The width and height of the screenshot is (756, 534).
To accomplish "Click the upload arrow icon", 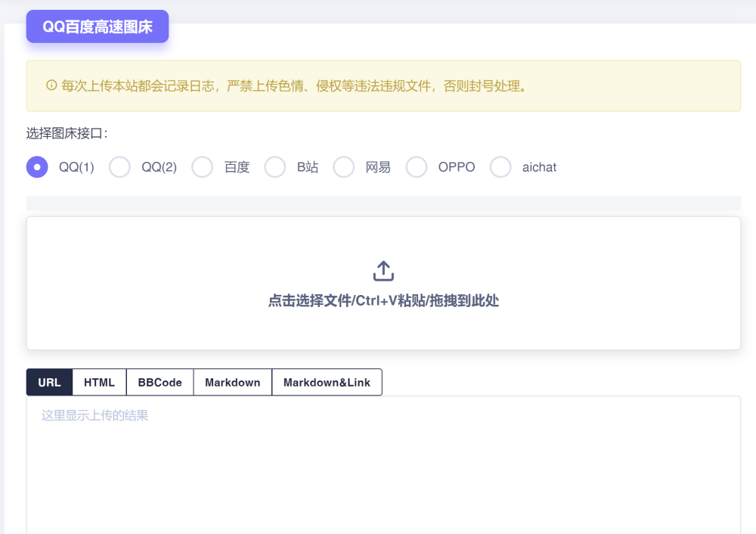I will point(383,271).
